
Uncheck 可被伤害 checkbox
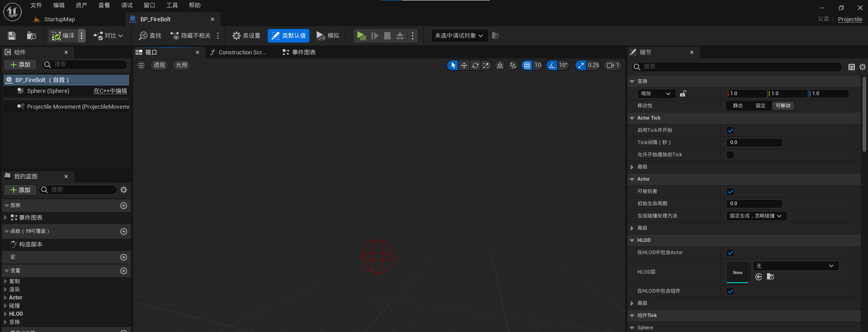point(730,192)
